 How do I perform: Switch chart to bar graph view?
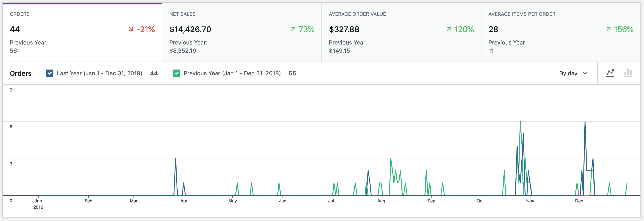[x=628, y=73]
